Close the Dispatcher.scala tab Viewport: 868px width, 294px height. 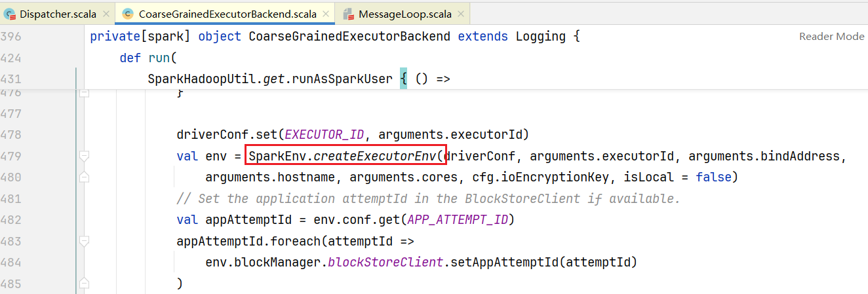105,14
